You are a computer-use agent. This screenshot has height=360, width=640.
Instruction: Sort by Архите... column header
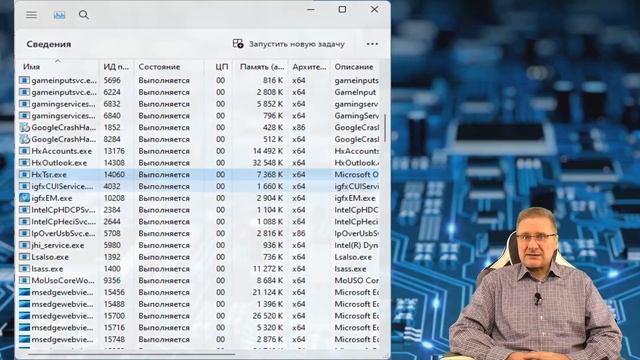(x=309, y=67)
